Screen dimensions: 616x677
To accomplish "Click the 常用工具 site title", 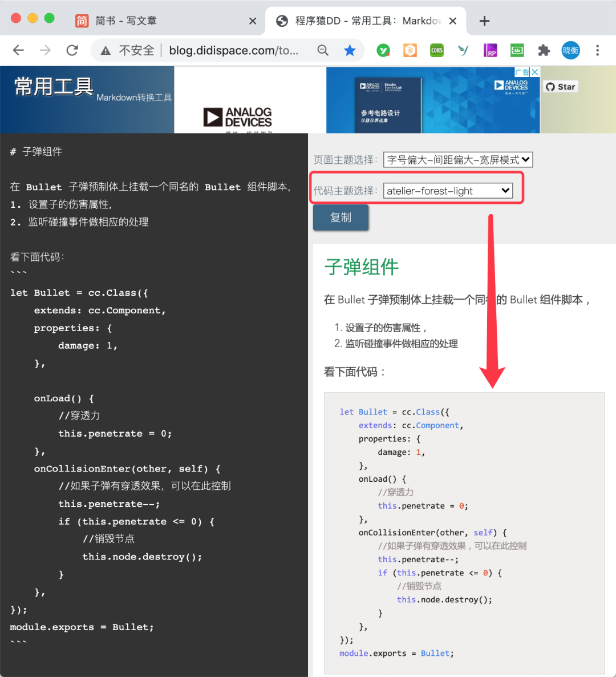I will [x=54, y=87].
